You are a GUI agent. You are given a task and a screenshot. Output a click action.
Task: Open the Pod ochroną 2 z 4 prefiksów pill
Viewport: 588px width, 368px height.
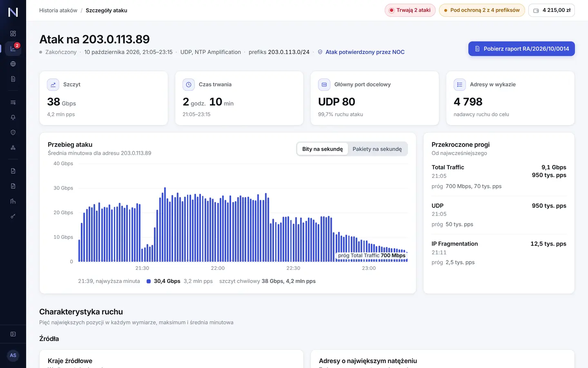tap(482, 10)
